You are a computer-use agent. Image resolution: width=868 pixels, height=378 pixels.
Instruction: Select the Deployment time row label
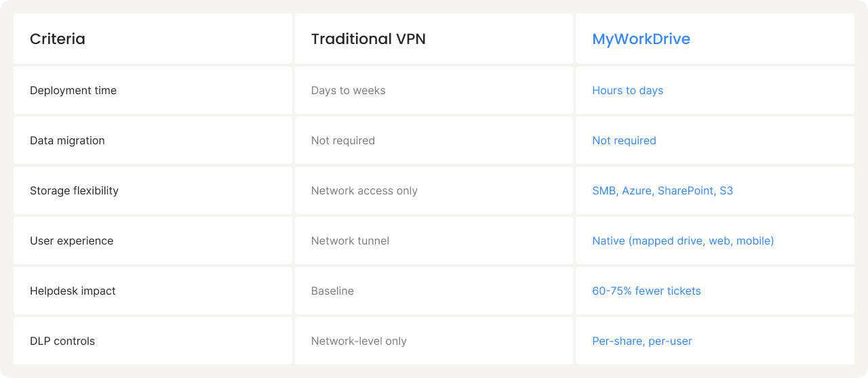[73, 91]
